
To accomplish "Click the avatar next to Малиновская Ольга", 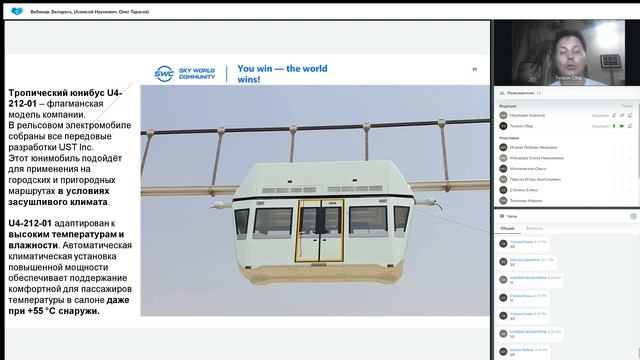I will tap(503, 169).
